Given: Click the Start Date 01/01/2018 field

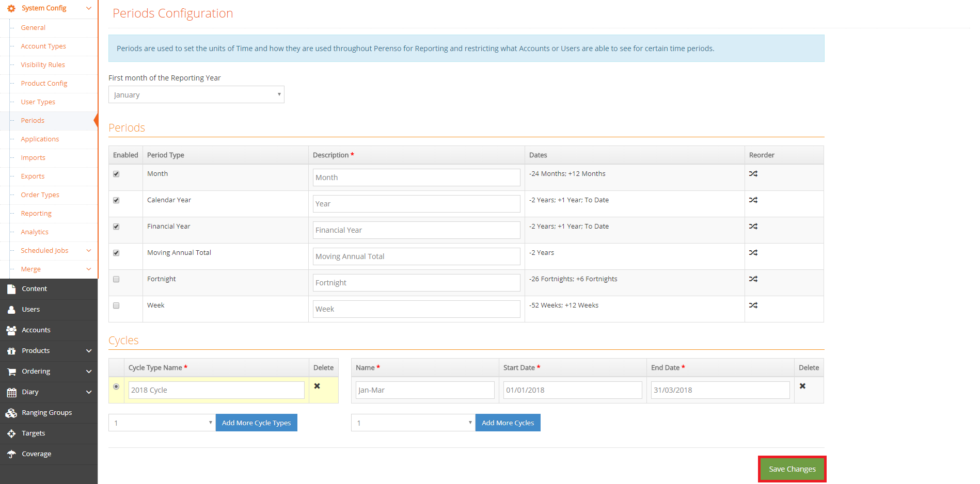Looking at the screenshot, I should 573,390.
